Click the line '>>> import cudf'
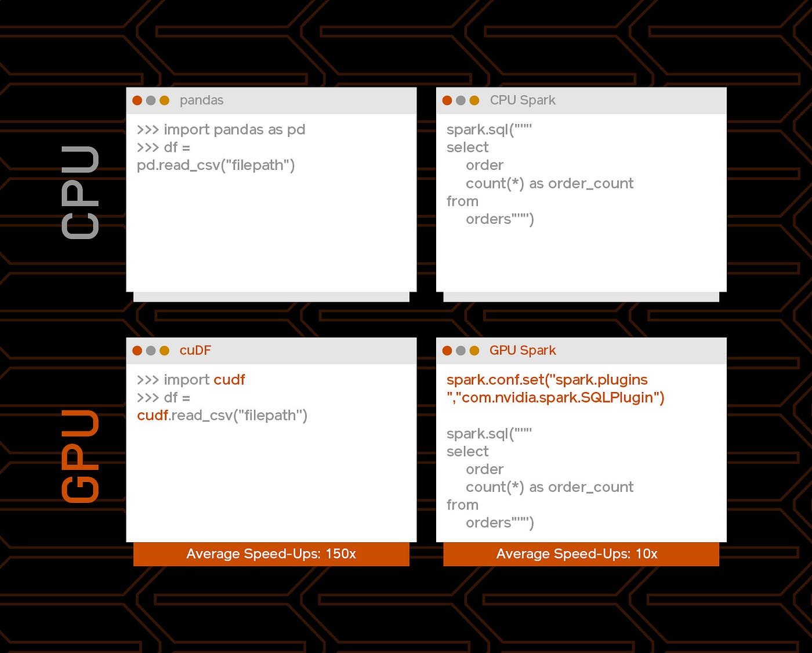This screenshot has height=653, width=812. [x=191, y=380]
